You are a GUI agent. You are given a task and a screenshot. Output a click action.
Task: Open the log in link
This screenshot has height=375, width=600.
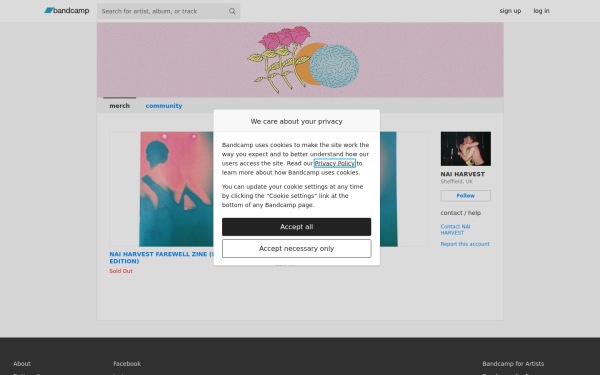(x=541, y=11)
